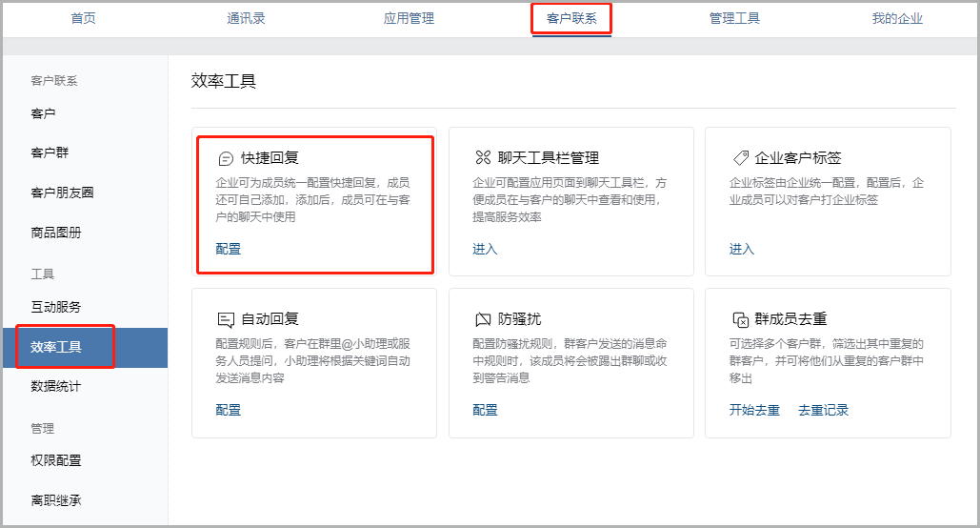
Task: Click the 客户联系 sidebar section label
Action: pos(54,81)
